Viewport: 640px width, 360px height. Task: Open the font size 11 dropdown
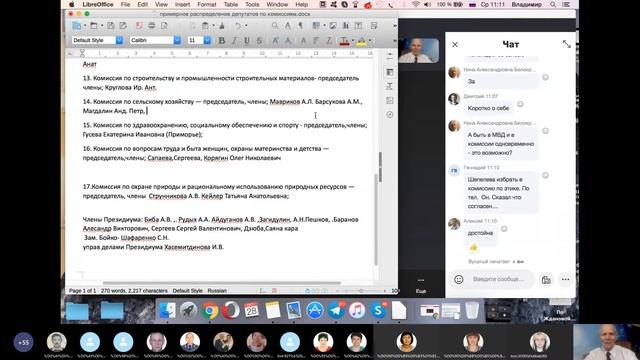click(207, 40)
